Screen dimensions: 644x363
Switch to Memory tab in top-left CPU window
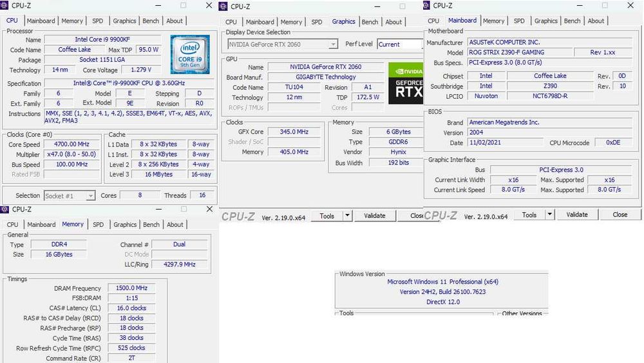coord(72,21)
